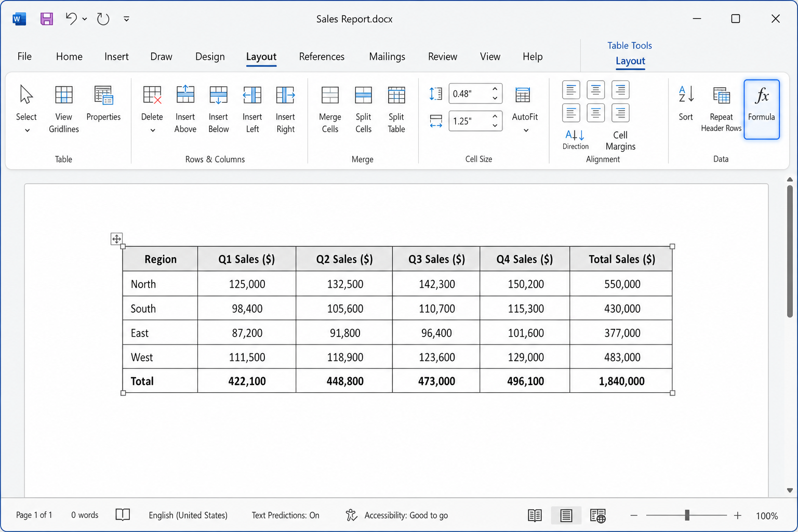Switch to Web Layout view
Viewport: 798px width, 532px height.
pos(598,515)
